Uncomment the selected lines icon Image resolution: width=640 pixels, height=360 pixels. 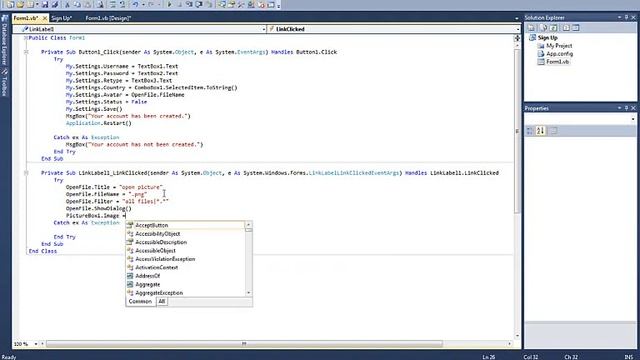coord(122,5)
